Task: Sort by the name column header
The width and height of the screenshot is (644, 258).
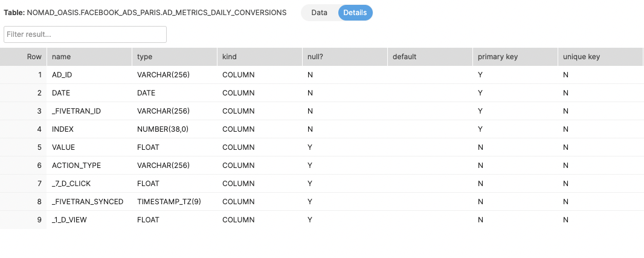Action: [62, 57]
